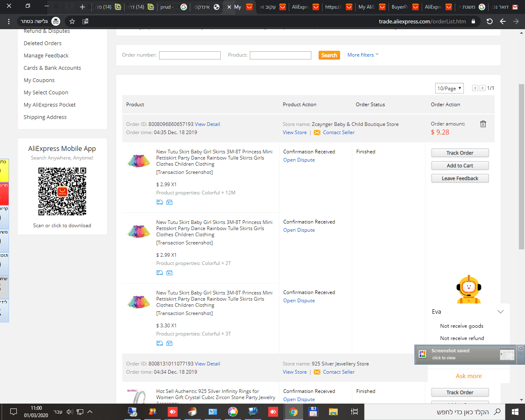Click Track Order for the Tutu Skirt order
The image size is (525, 420).
click(460, 153)
